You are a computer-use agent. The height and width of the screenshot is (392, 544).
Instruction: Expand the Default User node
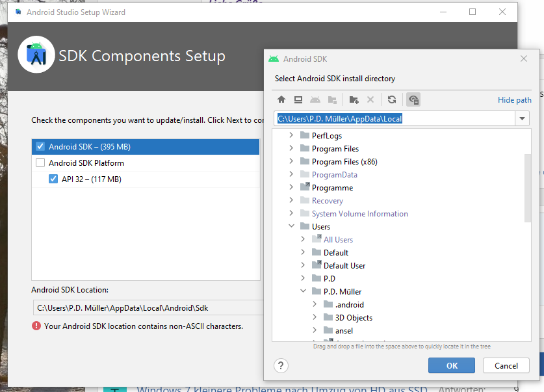304,265
